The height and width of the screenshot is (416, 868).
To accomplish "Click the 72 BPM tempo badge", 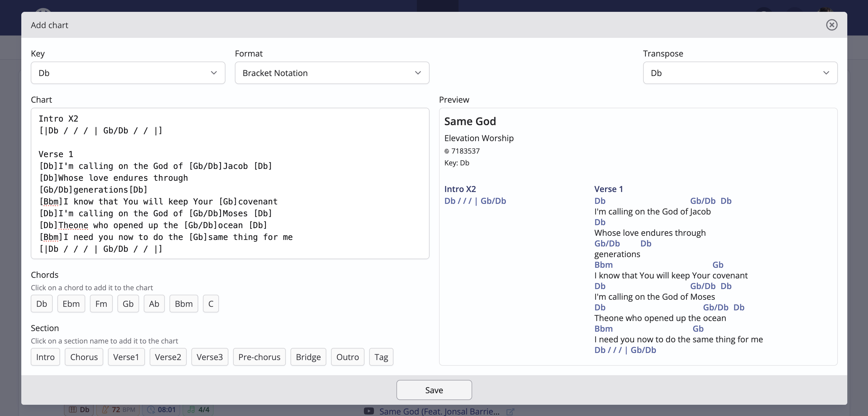I will (118, 409).
